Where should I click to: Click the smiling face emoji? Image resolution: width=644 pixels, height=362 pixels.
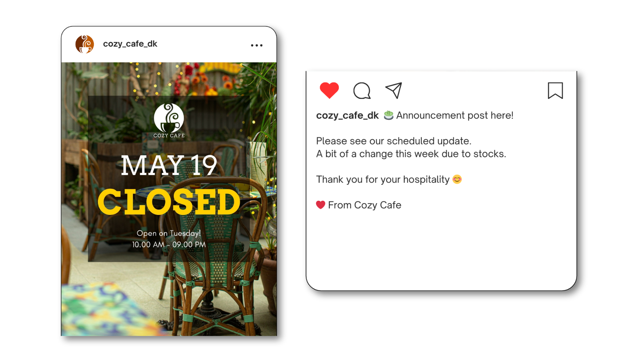pyautogui.click(x=457, y=179)
